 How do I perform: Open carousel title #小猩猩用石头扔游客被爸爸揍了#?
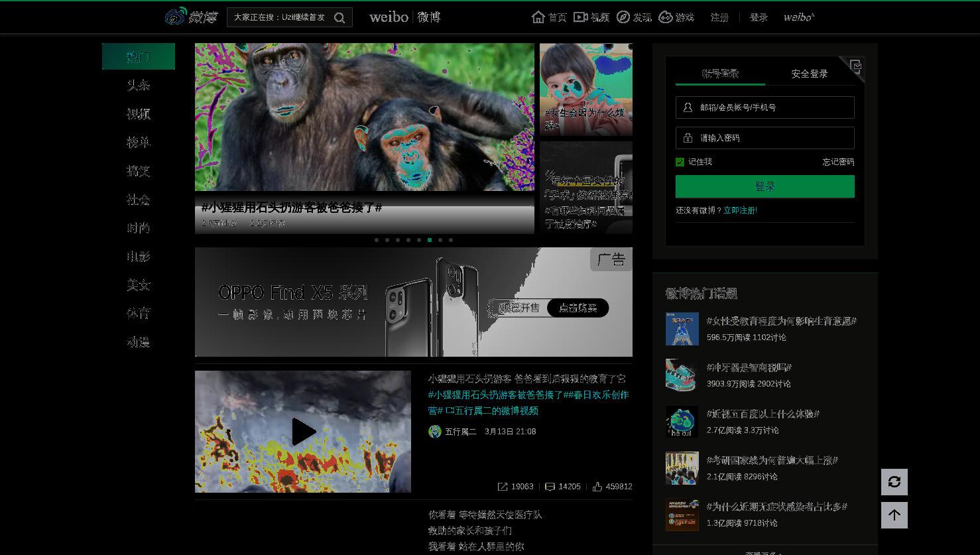[292, 208]
